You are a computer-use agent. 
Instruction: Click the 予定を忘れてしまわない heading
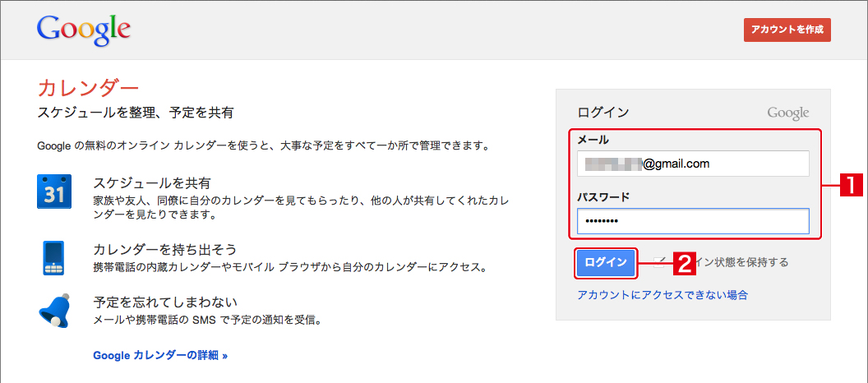165,302
